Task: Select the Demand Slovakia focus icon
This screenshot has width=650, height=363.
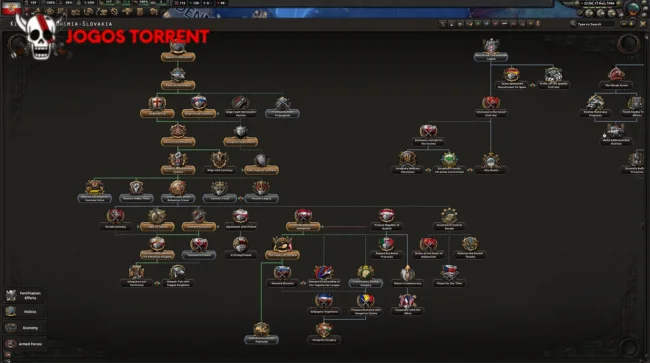Action: (x=282, y=273)
